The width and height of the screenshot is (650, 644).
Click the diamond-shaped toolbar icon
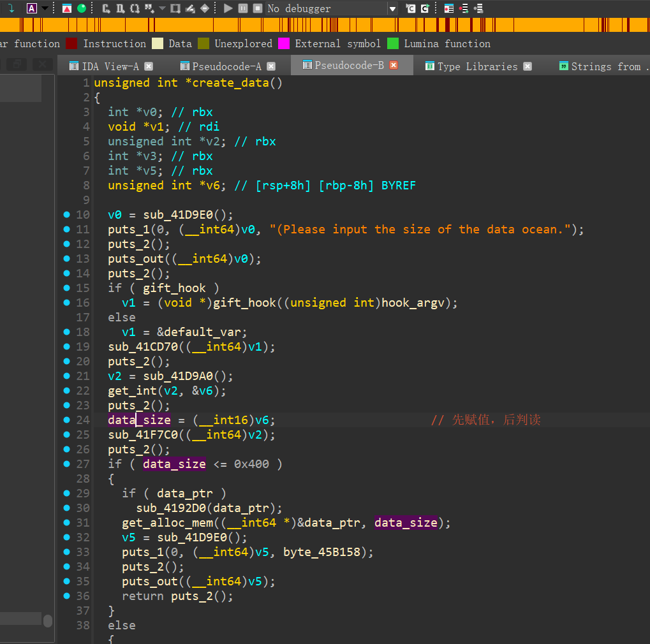click(205, 8)
